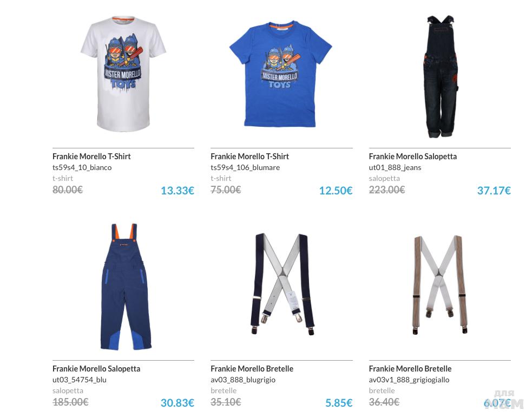Open the striped beige bretelle product image

click(x=439, y=284)
